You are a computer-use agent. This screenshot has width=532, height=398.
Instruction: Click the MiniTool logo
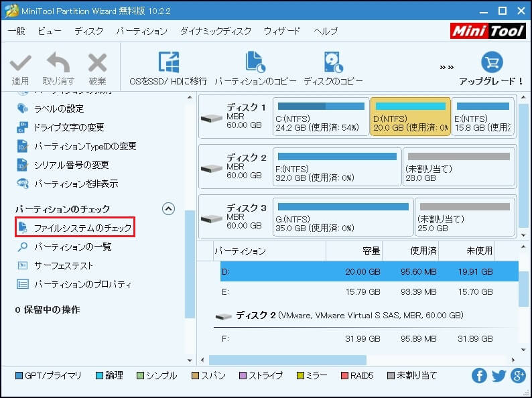coord(488,31)
